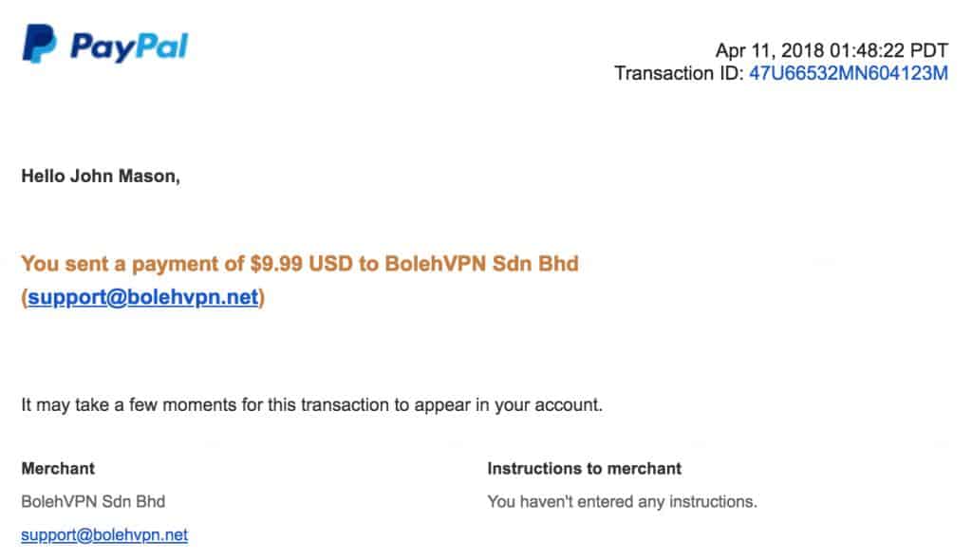Click the PayPal wordmark text
The image size is (972, 560).
(129, 47)
